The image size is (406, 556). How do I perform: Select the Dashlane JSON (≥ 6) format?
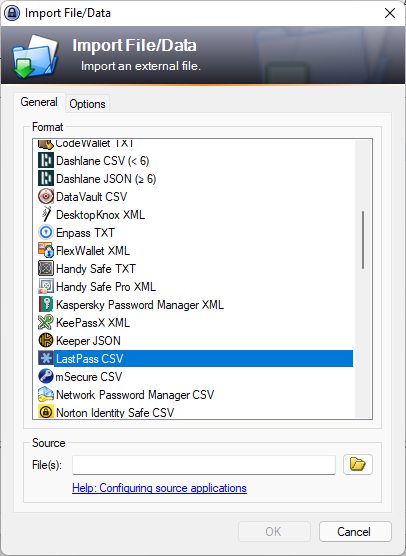[106, 179]
